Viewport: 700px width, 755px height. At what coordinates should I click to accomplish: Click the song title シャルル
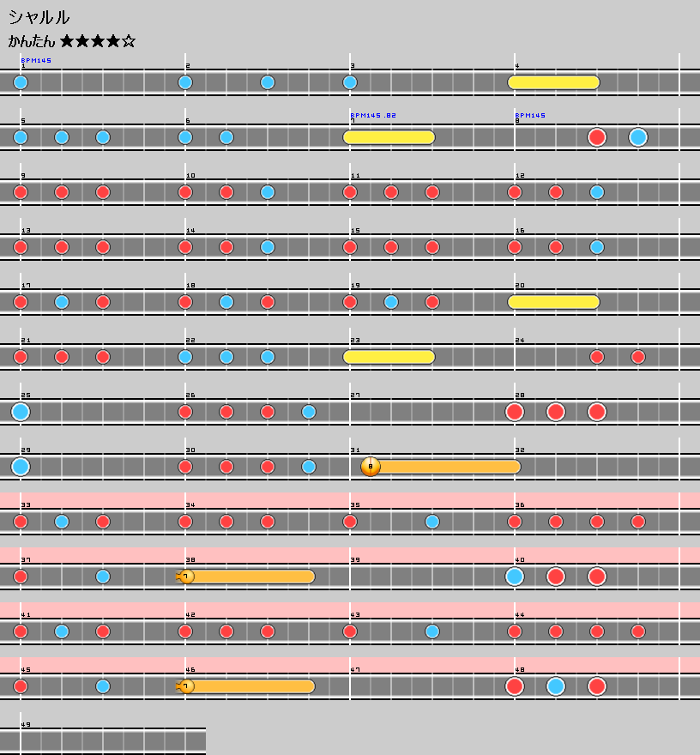(39, 17)
